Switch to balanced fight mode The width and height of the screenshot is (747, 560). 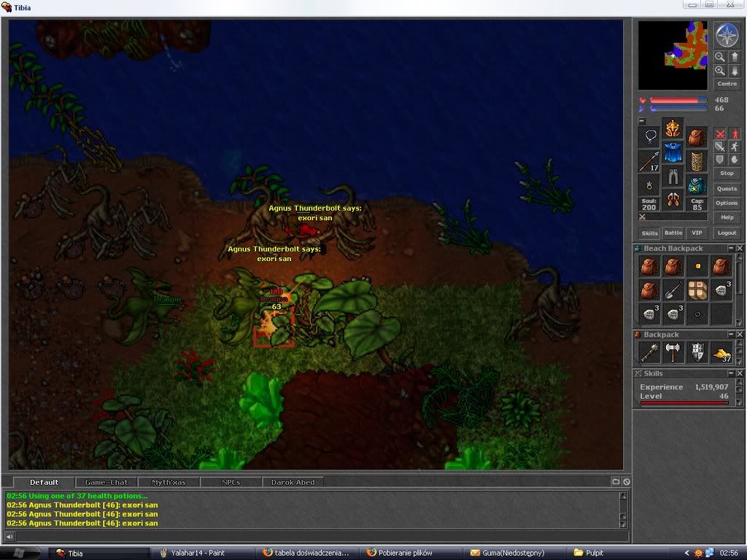(720, 147)
